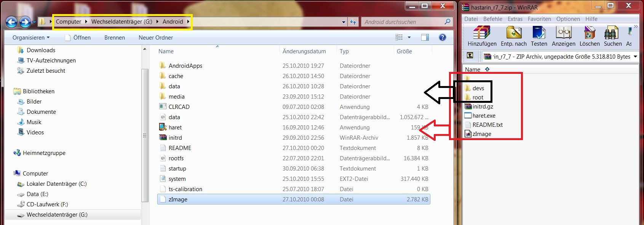Open the Extras menu in WinRAR
This screenshot has width=644, height=225.
[x=515, y=19]
